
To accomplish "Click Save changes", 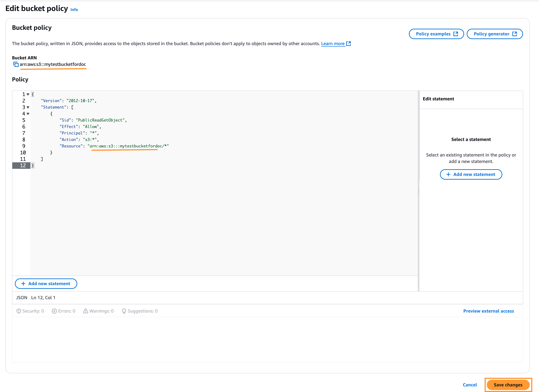I will (508, 385).
